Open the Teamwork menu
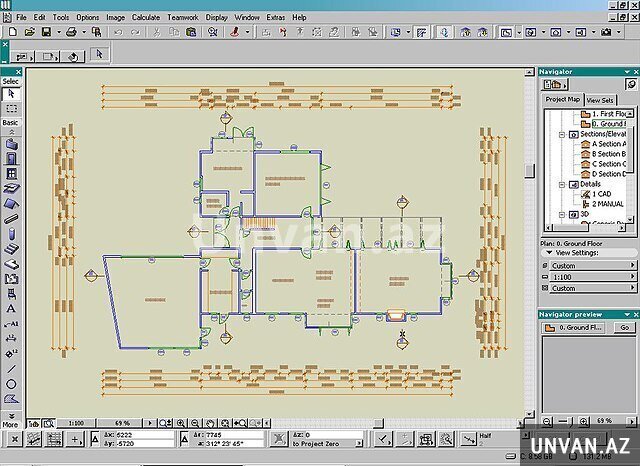This screenshot has width=640, height=466. [x=183, y=17]
